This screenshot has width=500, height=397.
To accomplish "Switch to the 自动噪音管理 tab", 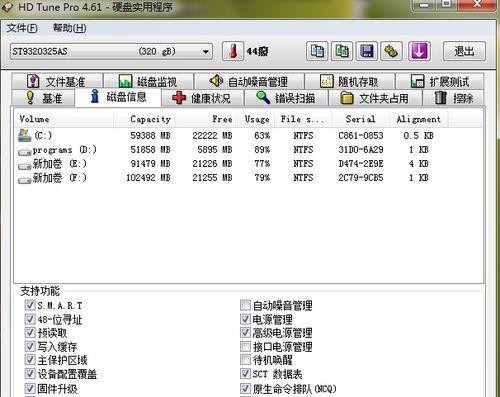I will 249,81.
